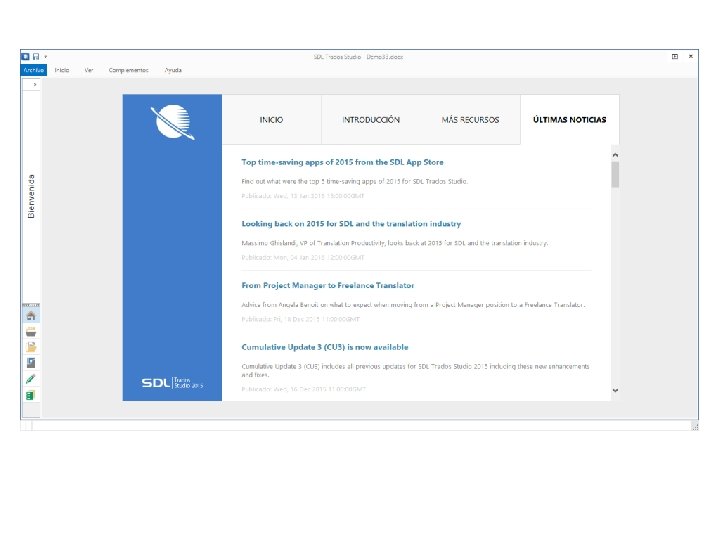Click the window resize grip corner

pos(695,427)
